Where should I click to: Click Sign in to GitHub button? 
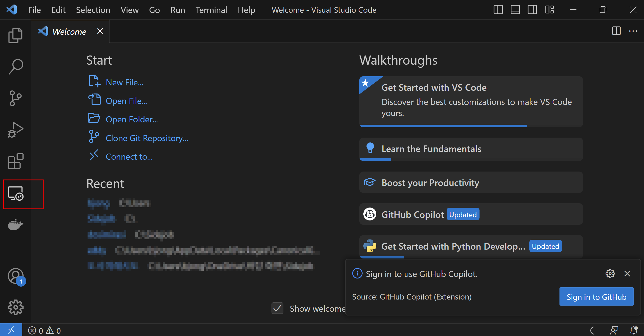click(x=596, y=297)
